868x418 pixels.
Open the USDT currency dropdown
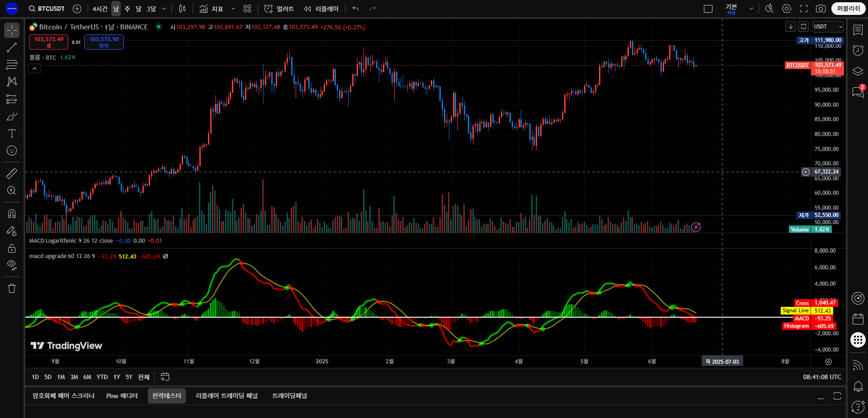tap(828, 27)
